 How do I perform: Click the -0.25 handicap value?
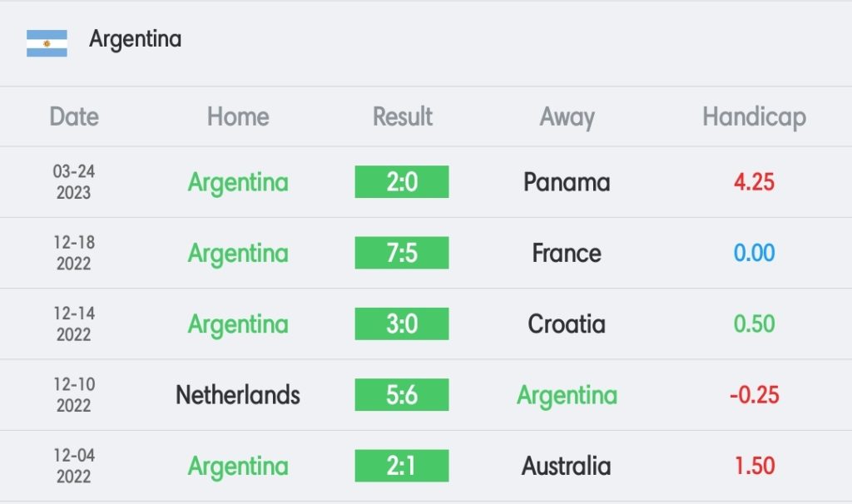click(x=754, y=395)
